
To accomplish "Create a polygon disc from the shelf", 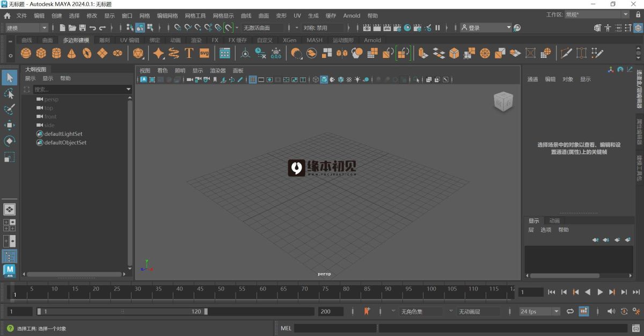I will pos(118,53).
